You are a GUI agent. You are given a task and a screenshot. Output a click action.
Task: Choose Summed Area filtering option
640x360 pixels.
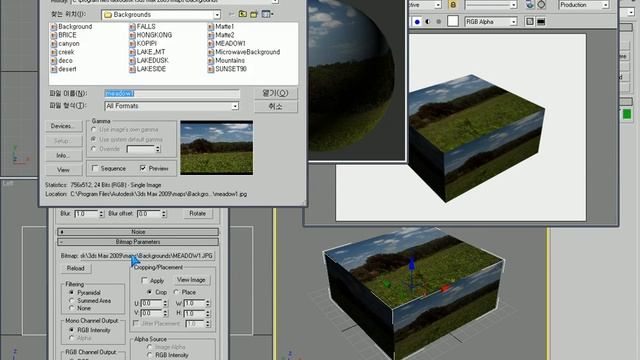pyautogui.click(x=72, y=300)
